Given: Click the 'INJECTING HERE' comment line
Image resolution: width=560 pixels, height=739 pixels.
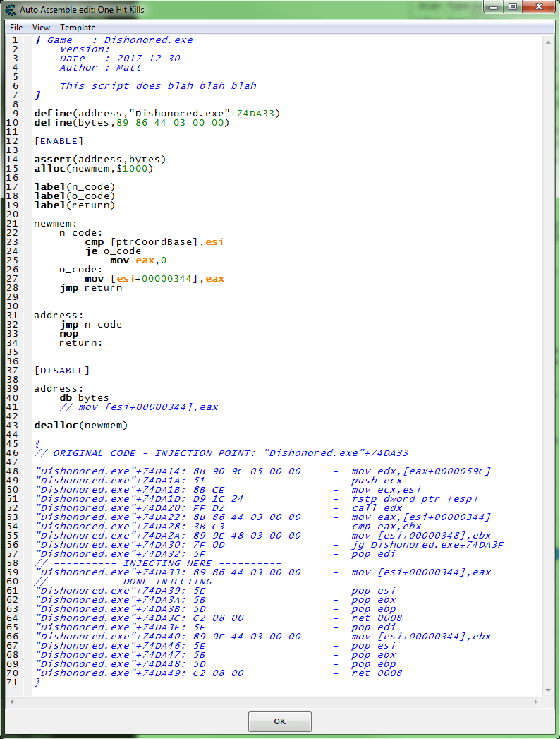Looking at the screenshot, I should point(157,563).
